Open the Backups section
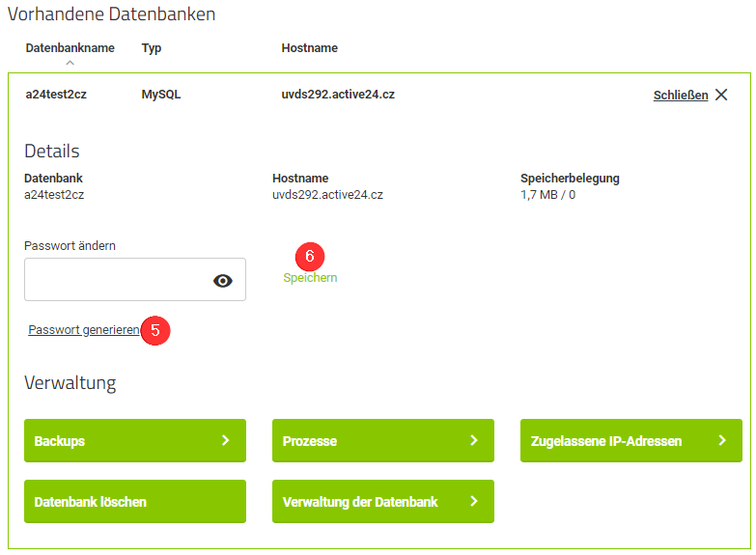This screenshot has height=555, width=756. [134, 441]
